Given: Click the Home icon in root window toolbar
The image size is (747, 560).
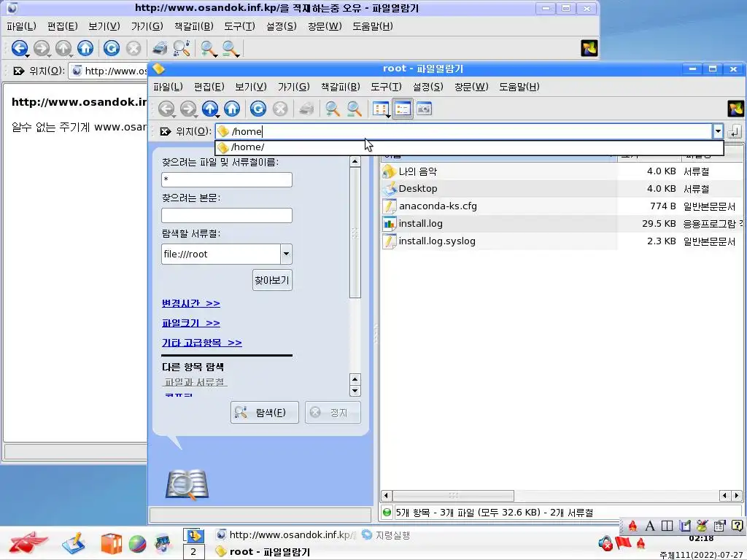Looking at the screenshot, I should point(232,109).
